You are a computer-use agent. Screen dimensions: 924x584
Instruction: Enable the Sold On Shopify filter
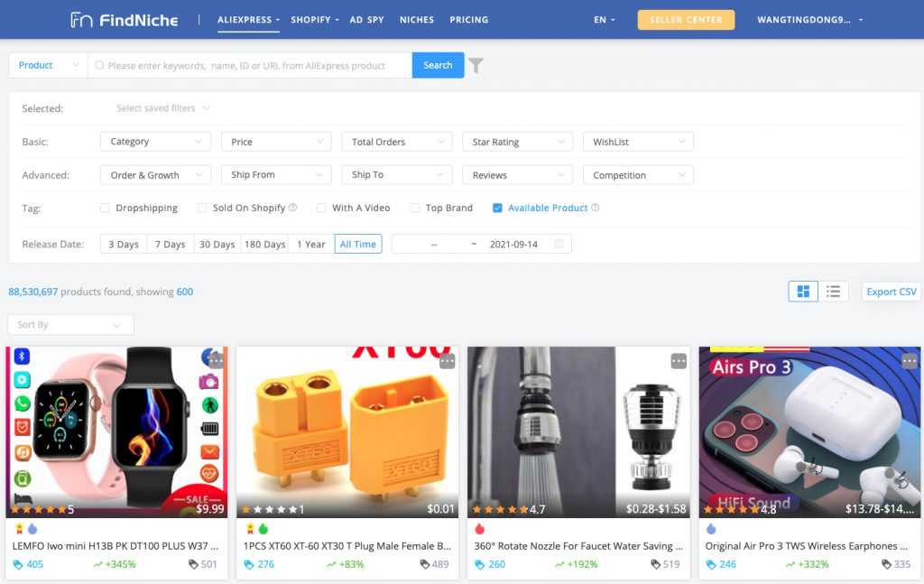[202, 208]
